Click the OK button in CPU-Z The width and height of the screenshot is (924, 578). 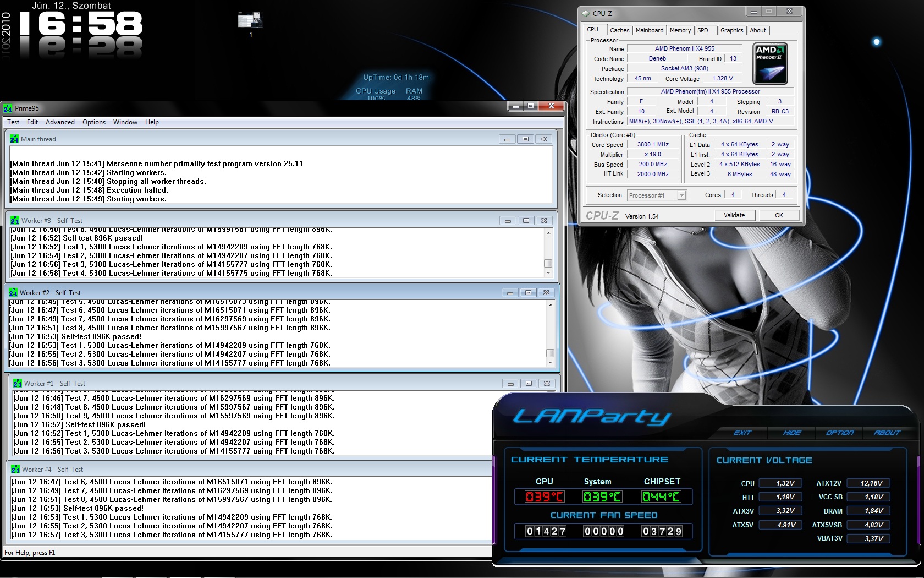click(x=779, y=215)
